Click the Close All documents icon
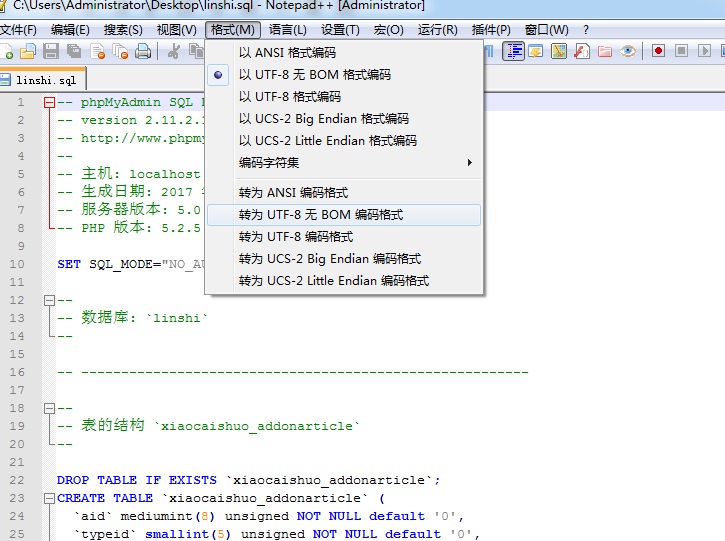 [120, 51]
